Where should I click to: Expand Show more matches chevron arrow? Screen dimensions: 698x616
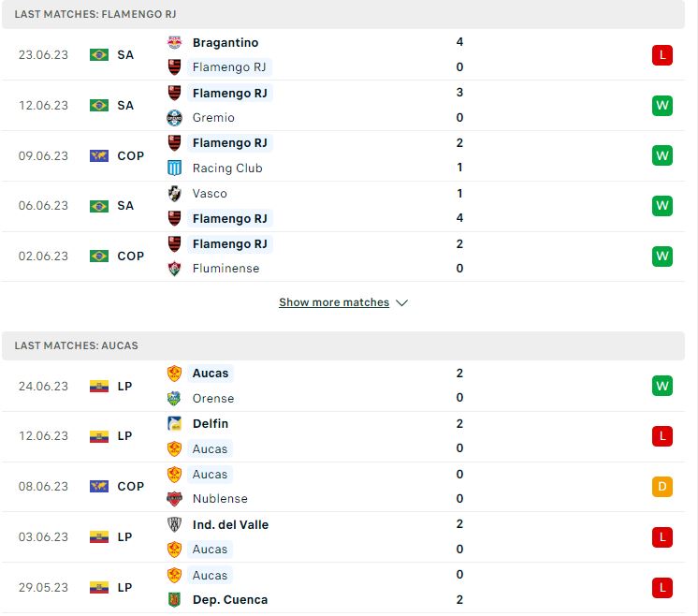coord(402,303)
